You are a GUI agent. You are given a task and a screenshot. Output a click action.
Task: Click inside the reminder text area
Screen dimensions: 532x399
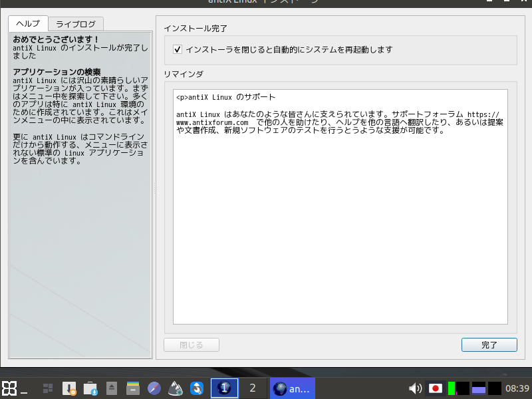click(x=340, y=207)
